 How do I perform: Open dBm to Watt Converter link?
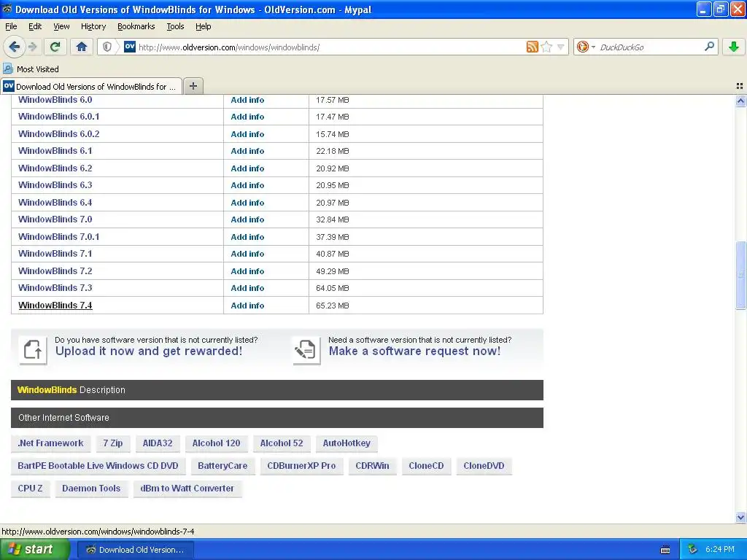[x=187, y=489]
